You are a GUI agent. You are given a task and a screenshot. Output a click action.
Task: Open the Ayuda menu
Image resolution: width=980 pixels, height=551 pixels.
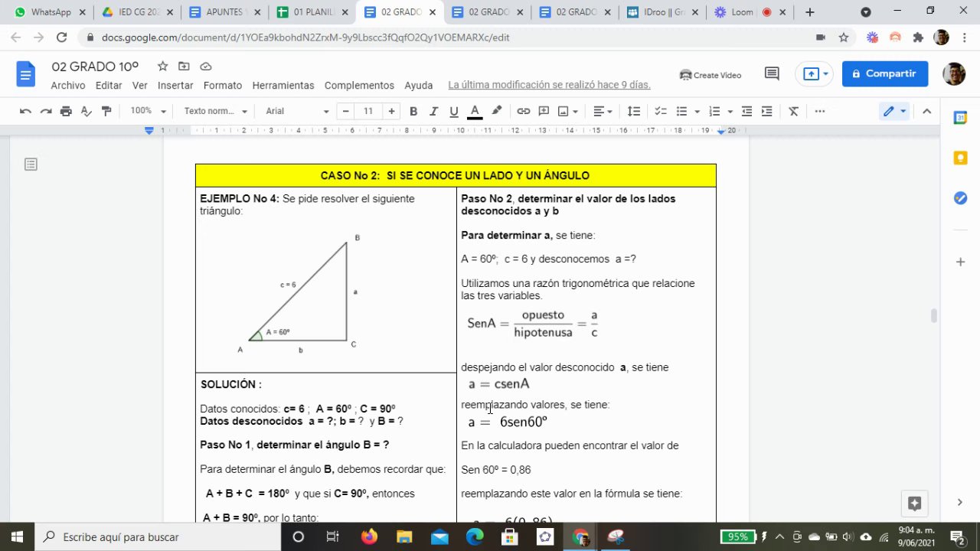pyautogui.click(x=419, y=86)
